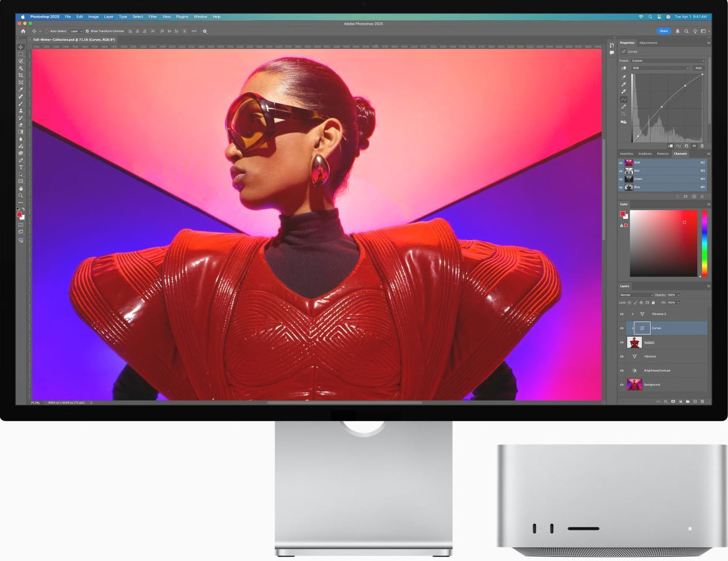
Task: Add a layer style via the fx icon
Action: [665, 401]
